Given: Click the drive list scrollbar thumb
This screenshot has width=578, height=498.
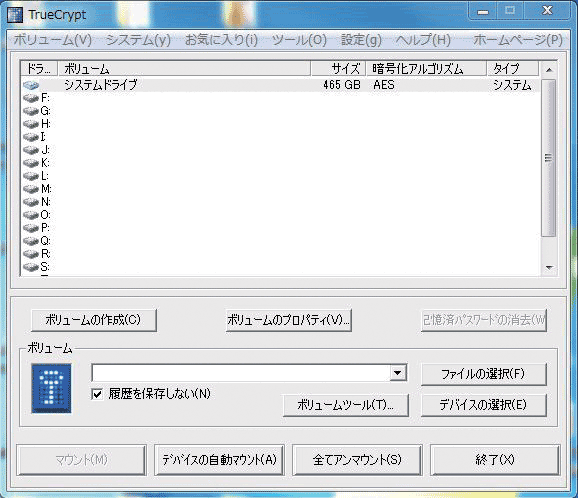Looking at the screenshot, I should coord(549,158).
